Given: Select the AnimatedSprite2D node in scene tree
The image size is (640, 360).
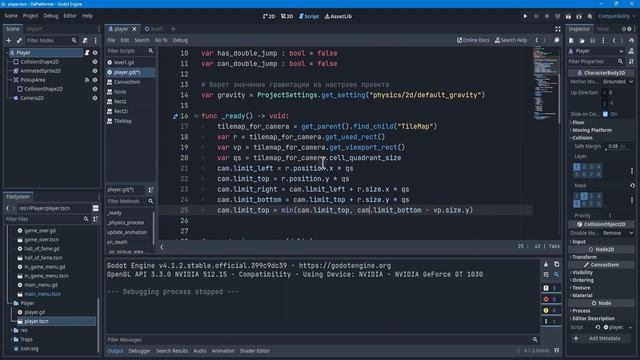Looking at the screenshot, I should click(x=40, y=71).
